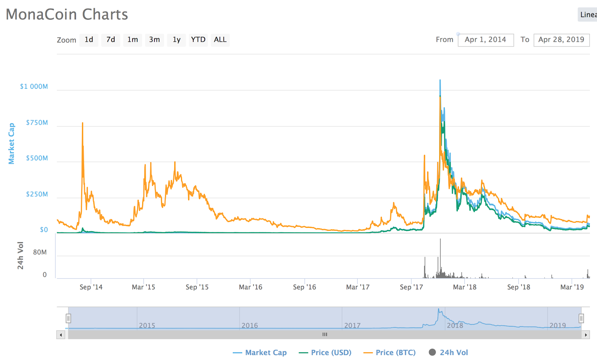
Task: Click the 2018 label in navigator
Action: 455,326
